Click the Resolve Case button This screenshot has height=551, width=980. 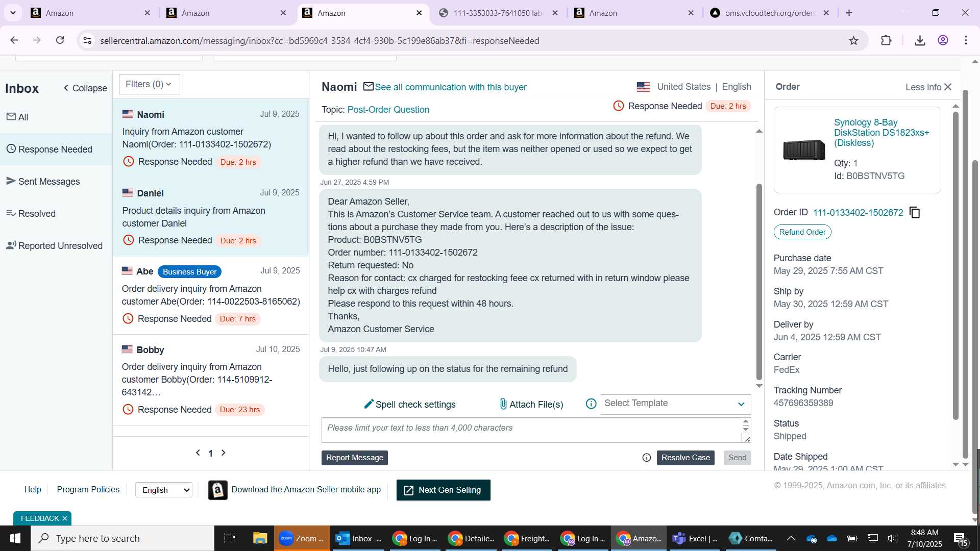click(685, 458)
